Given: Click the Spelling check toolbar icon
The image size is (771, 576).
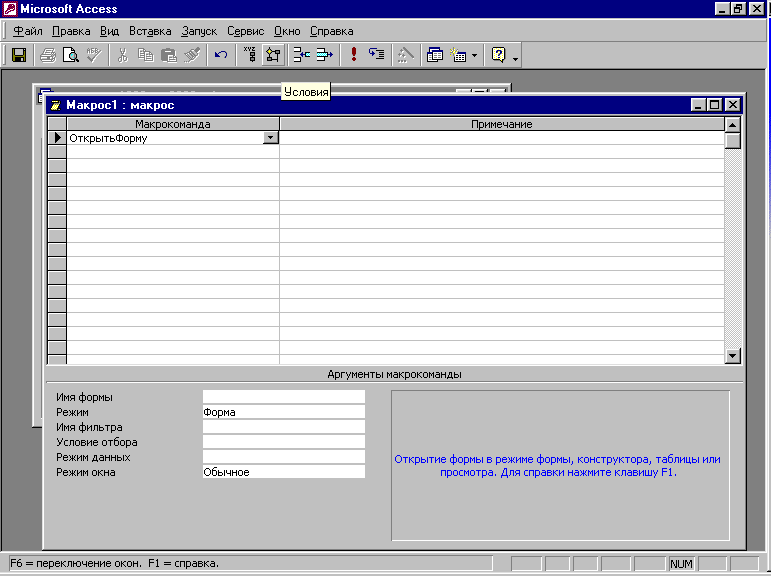Looking at the screenshot, I should (93, 55).
